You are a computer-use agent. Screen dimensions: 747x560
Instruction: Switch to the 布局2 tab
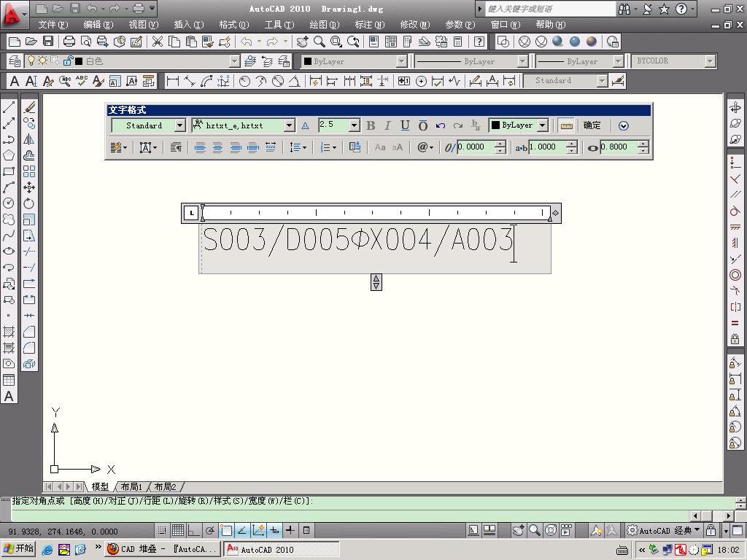(x=166, y=486)
